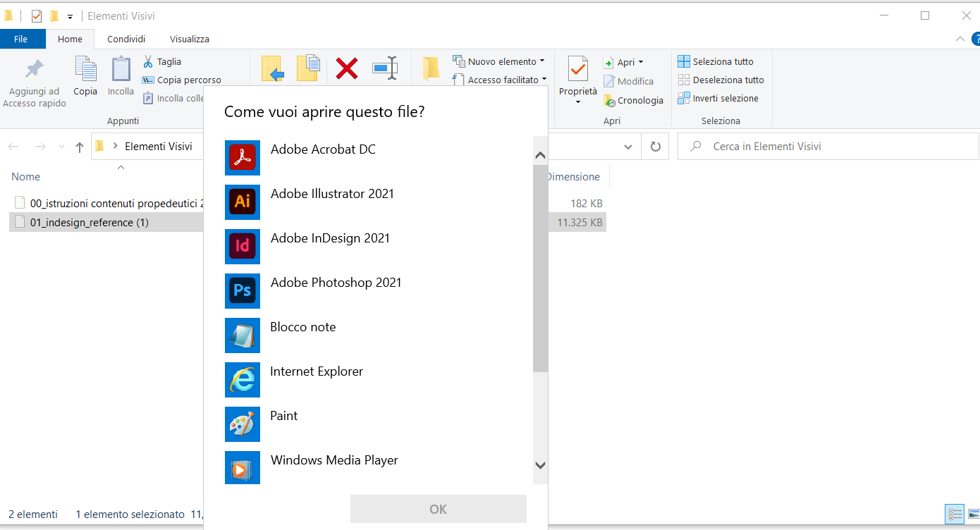Image resolution: width=980 pixels, height=530 pixels.
Task: Choose Windows Media Player icon
Action: coord(243,468)
